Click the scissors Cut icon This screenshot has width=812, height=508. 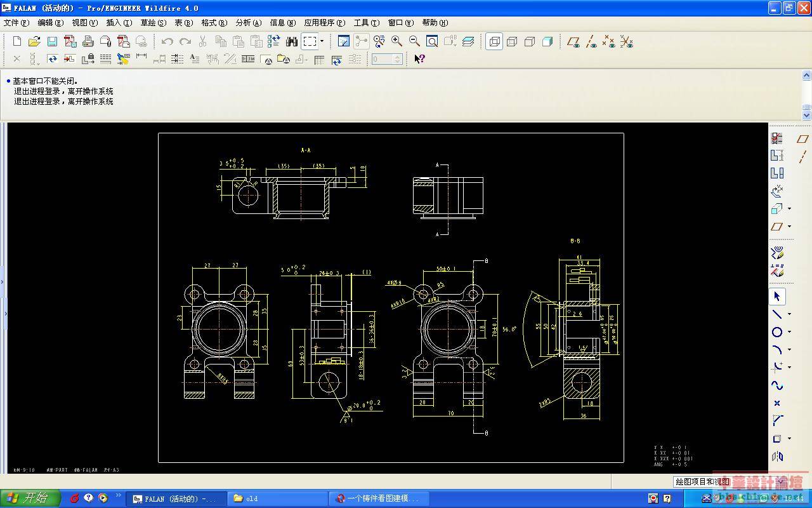pos(202,41)
